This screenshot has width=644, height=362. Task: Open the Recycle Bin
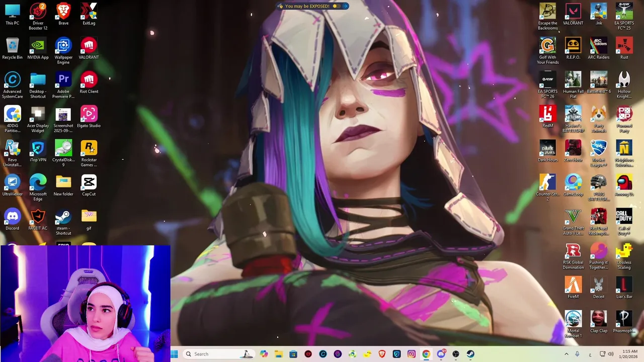13,49
